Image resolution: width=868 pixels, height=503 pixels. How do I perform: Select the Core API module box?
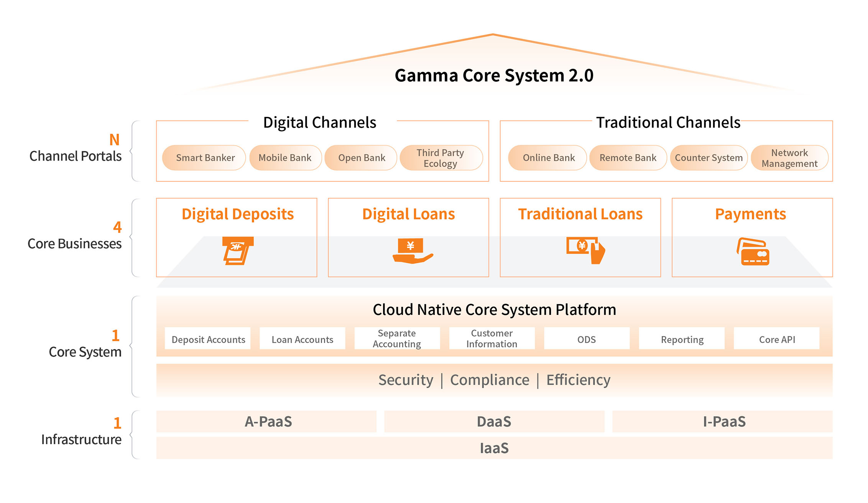tap(776, 339)
